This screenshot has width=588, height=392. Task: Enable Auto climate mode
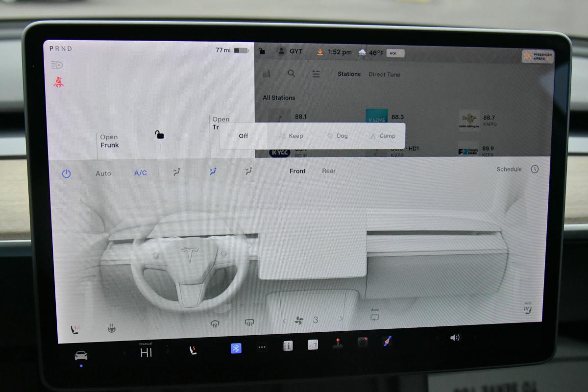pos(103,173)
